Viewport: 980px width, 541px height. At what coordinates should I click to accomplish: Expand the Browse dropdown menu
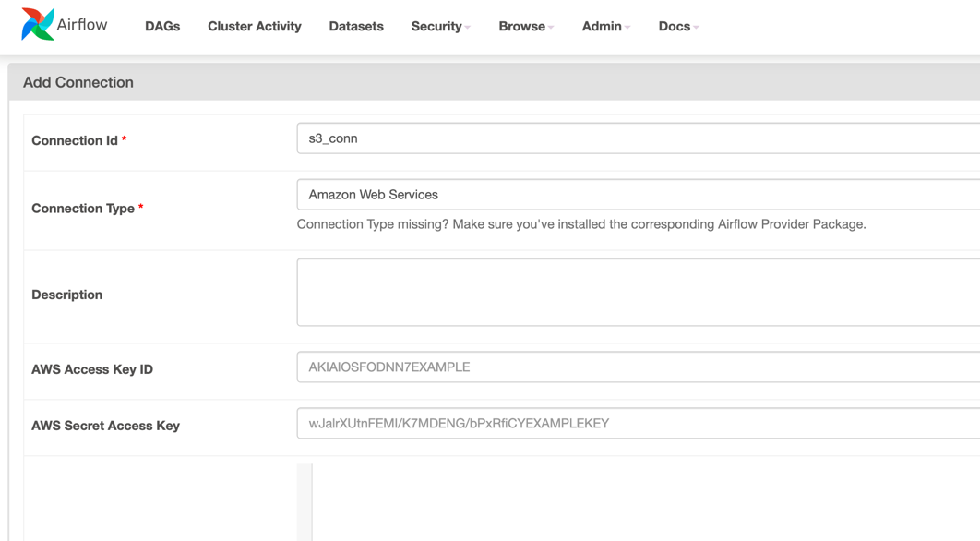(x=526, y=26)
